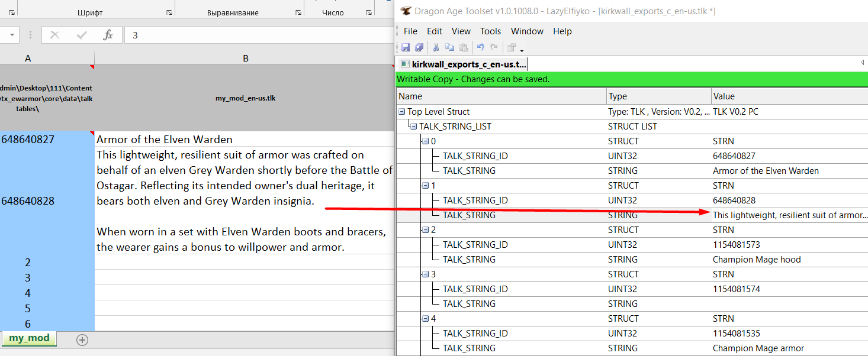The image size is (868, 356).
Task: Select Excel cell containing 648640827
Action: point(47,140)
